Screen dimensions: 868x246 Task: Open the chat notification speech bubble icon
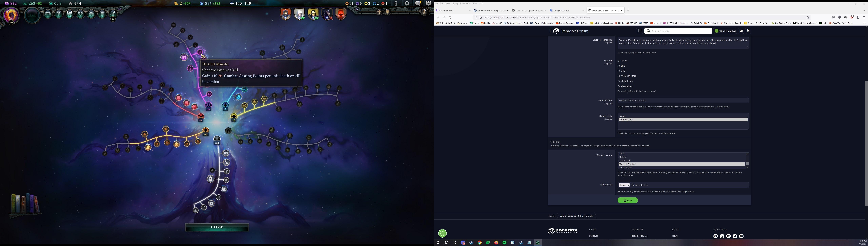click(x=418, y=3)
